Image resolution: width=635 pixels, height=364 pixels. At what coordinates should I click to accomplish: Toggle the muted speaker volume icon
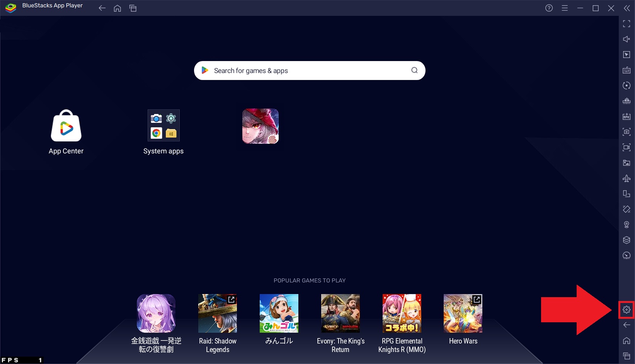[x=626, y=39]
